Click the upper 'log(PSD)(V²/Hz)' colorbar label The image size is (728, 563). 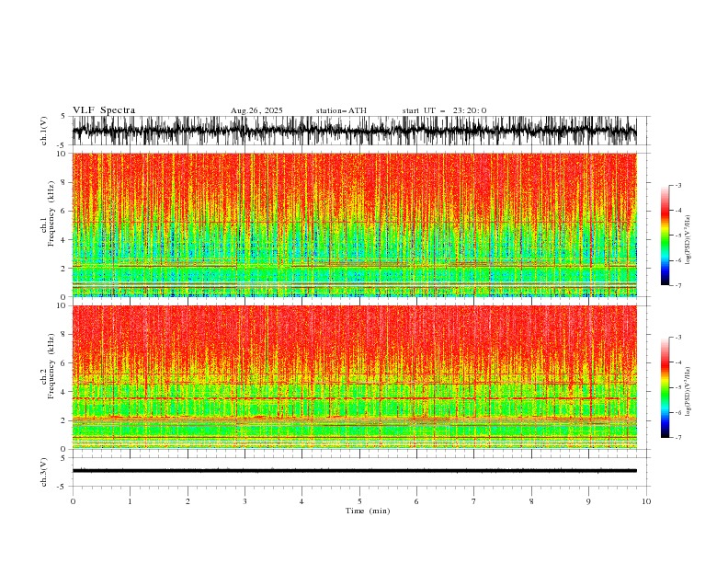pyautogui.click(x=688, y=240)
